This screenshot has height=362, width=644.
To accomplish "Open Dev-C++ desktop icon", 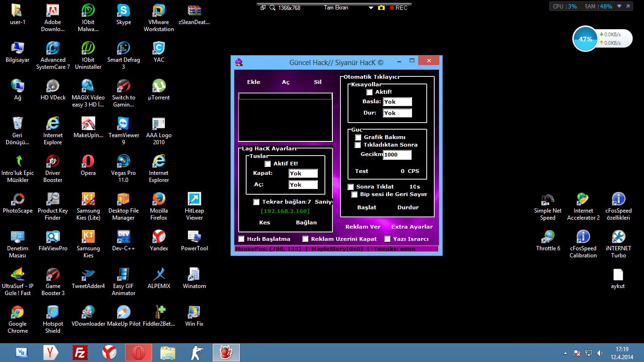I will [x=124, y=240].
